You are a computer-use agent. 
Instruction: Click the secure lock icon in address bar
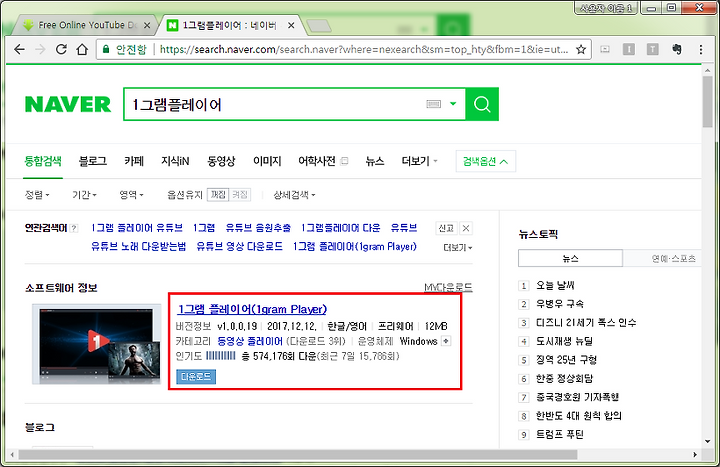(x=106, y=49)
